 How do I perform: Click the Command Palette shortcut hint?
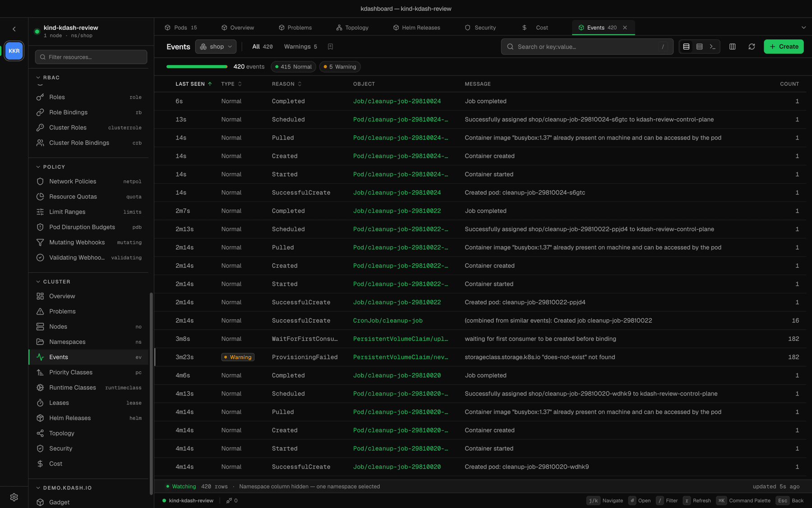coord(743,501)
